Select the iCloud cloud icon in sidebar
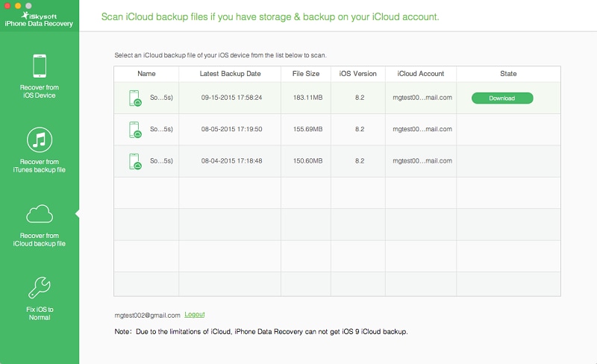Image resolution: width=597 pixels, height=364 pixels. click(40, 213)
